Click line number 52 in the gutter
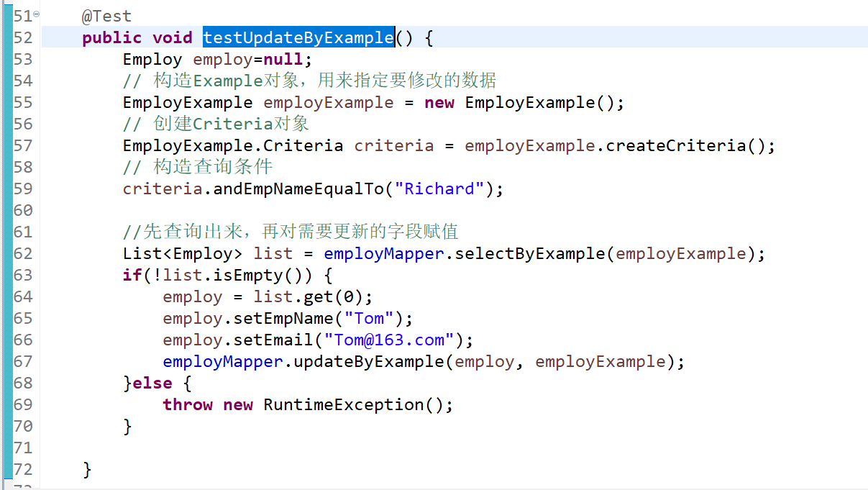 (x=23, y=37)
